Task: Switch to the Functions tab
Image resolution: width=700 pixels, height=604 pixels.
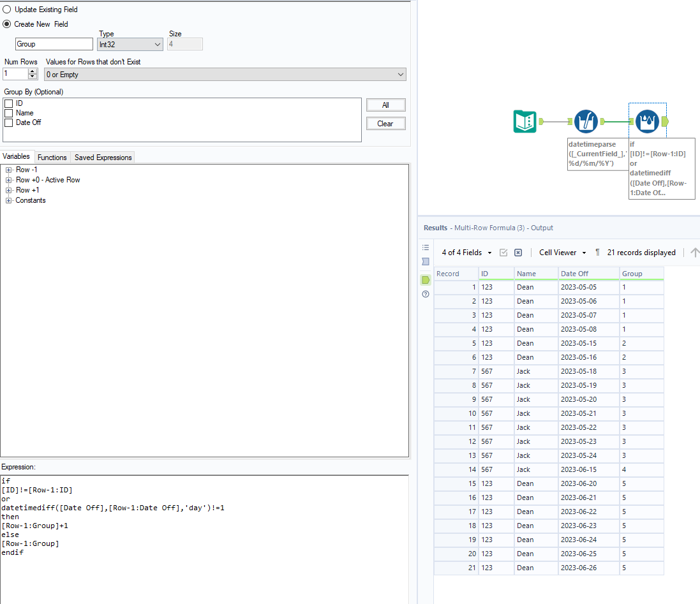Action: pyautogui.click(x=52, y=157)
